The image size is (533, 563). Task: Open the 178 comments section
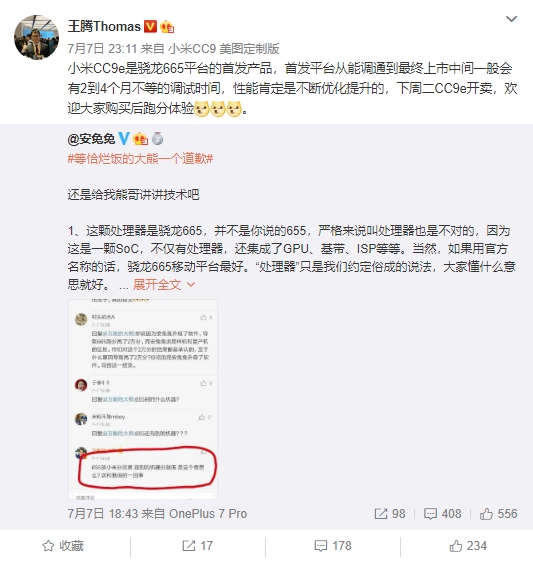pyautogui.click(x=333, y=546)
